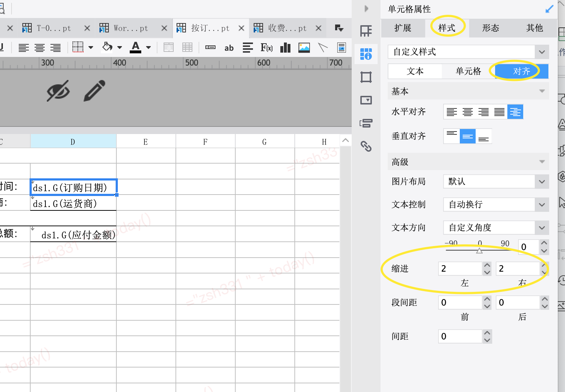Click the unmerge cells grid icon

click(187, 47)
